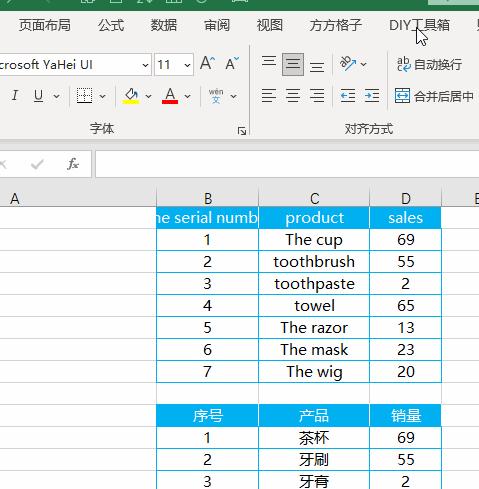Click the Increase Font Size icon
This screenshot has height=489, width=479.
(x=207, y=63)
